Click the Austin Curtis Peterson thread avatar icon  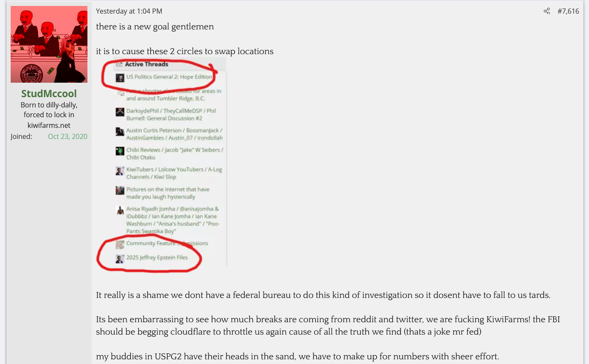(120, 132)
